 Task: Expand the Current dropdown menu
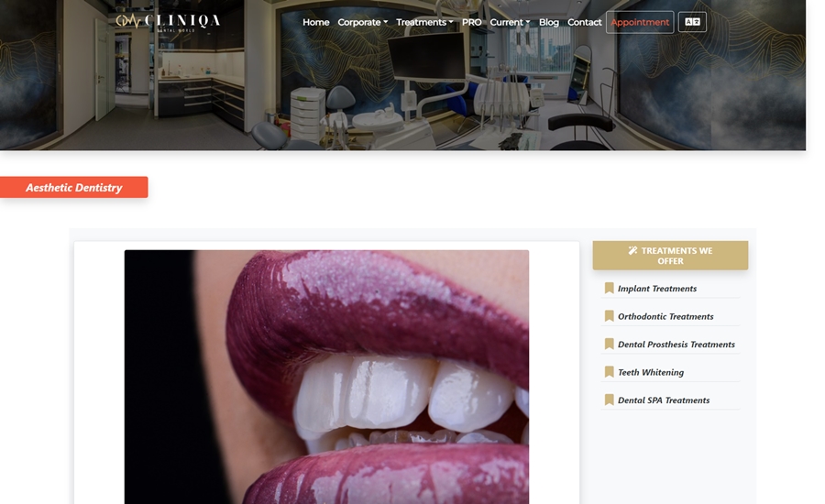coord(510,22)
